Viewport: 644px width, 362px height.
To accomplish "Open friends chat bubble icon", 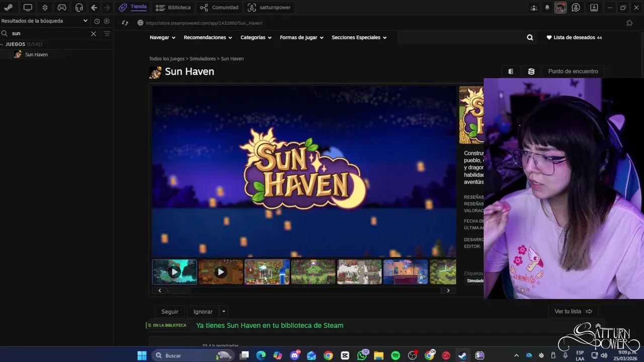I will (576, 8).
